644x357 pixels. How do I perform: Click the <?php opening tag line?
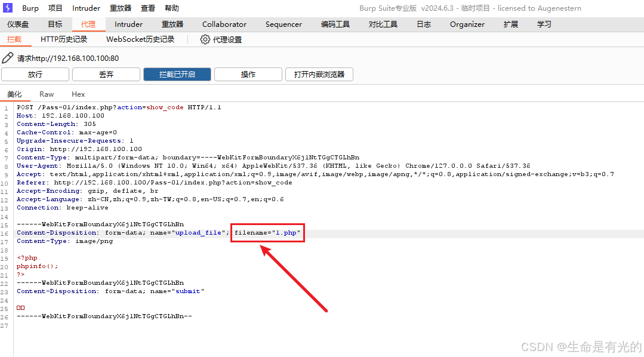coord(27,258)
